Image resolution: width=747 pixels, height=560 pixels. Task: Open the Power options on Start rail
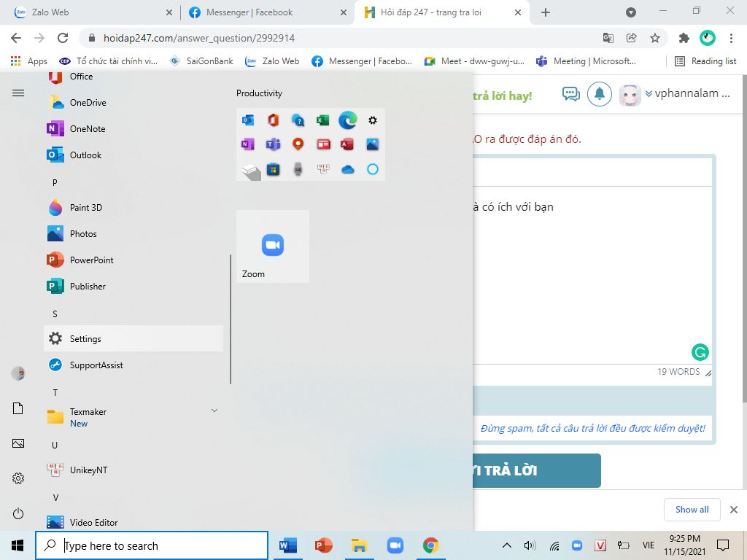(x=18, y=513)
